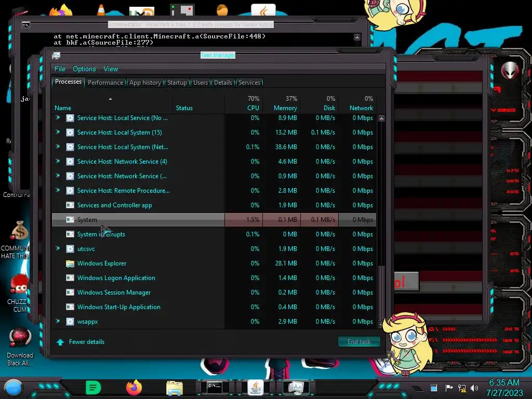
Task: Click the network tray icon
Action: pyautogui.click(x=462, y=388)
